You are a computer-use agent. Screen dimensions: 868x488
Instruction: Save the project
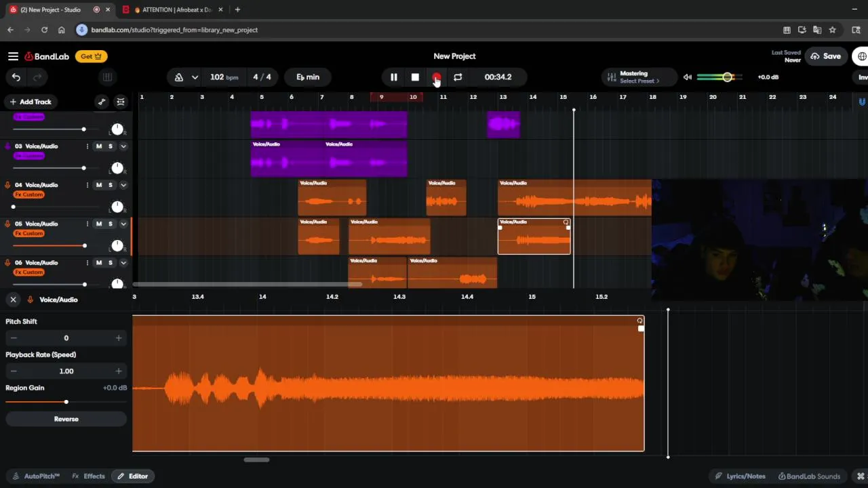(x=825, y=56)
